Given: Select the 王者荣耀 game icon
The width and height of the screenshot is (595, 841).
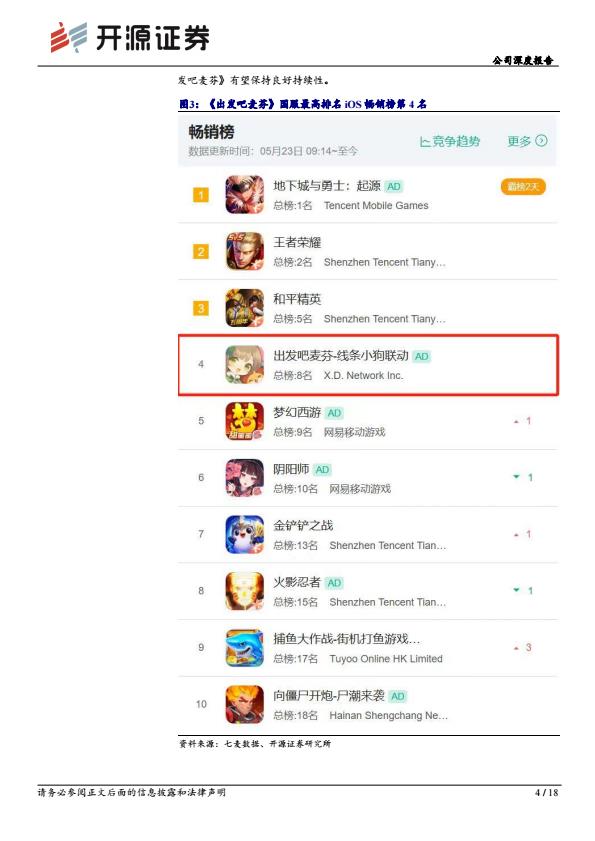Looking at the screenshot, I should point(245,251).
